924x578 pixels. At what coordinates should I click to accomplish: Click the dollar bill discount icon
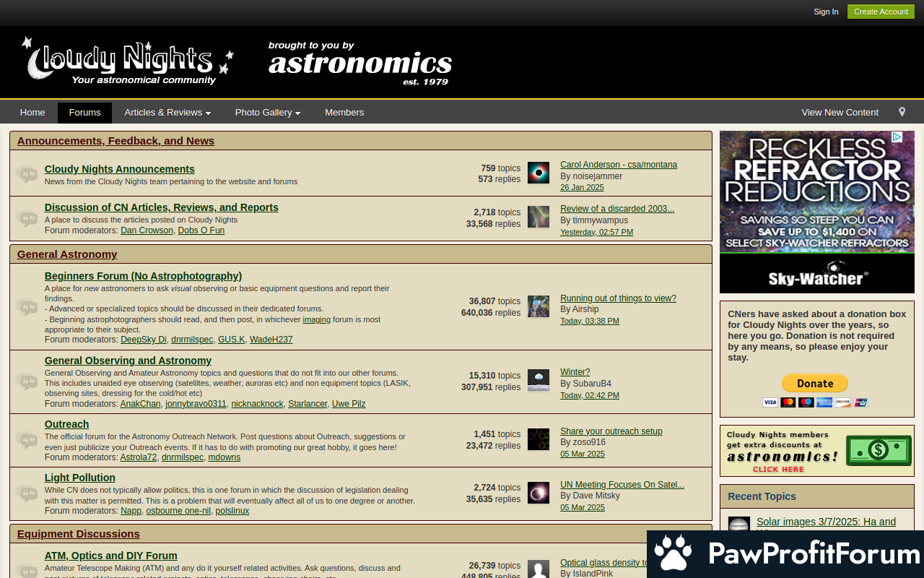tap(879, 451)
